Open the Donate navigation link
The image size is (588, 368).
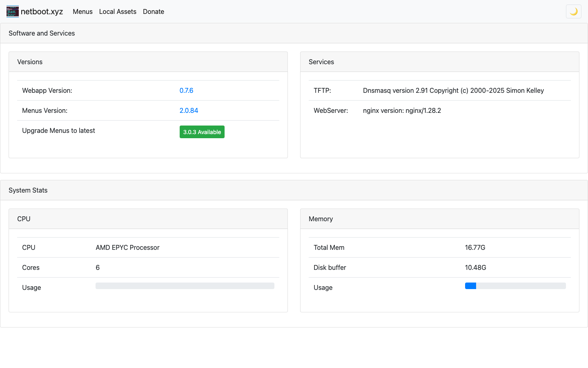[x=154, y=11]
